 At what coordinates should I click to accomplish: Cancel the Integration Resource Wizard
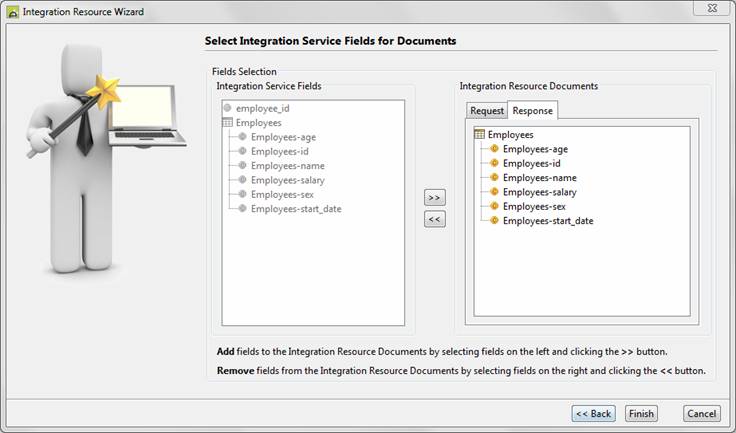tap(701, 413)
